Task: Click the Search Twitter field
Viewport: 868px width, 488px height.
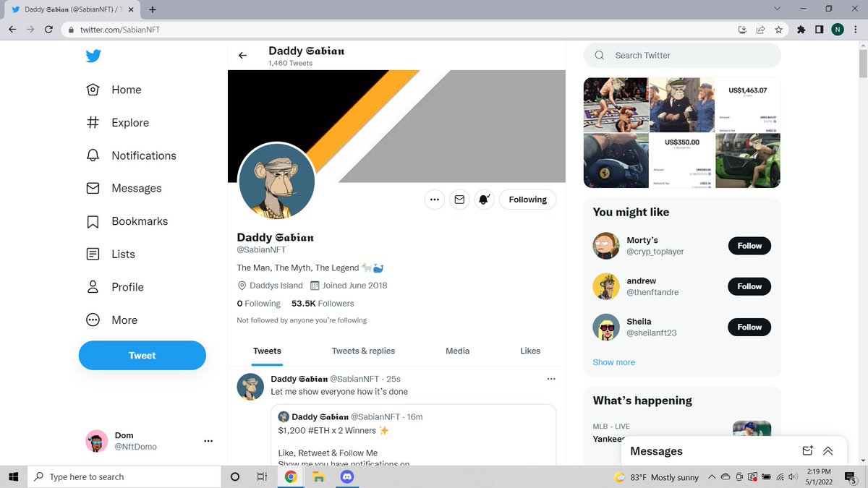Action: click(x=682, y=55)
